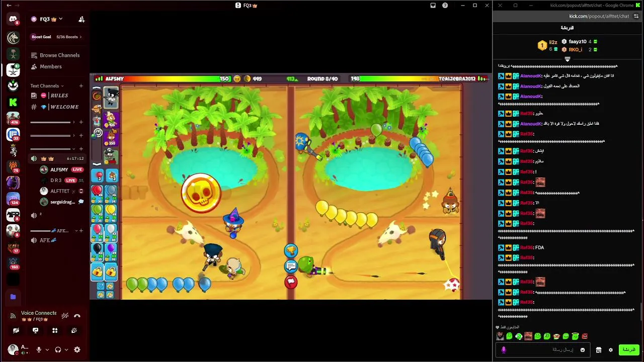Click the skull ability coin in game
The image size is (644, 362).
click(x=201, y=193)
